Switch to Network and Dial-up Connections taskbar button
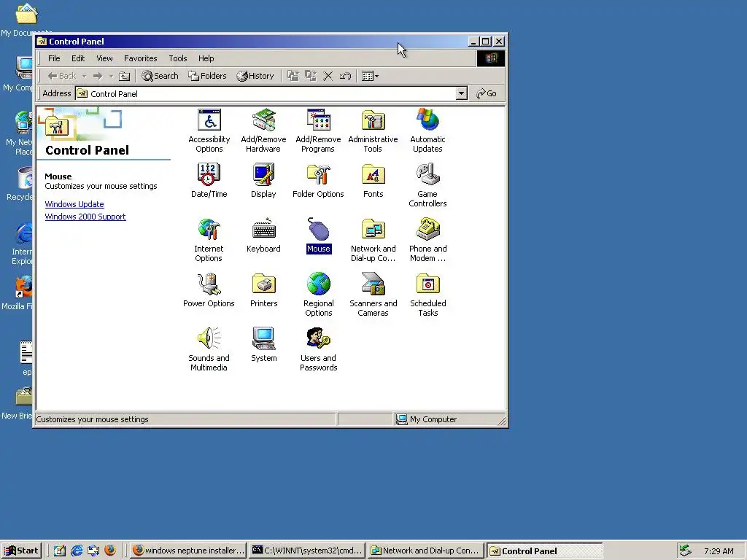 (426, 551)
